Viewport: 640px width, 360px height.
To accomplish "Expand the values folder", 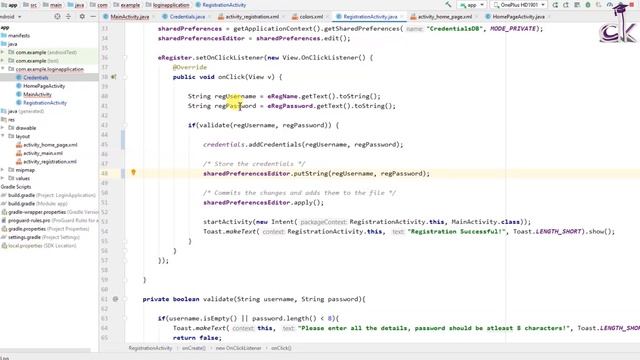I will 3,178.
